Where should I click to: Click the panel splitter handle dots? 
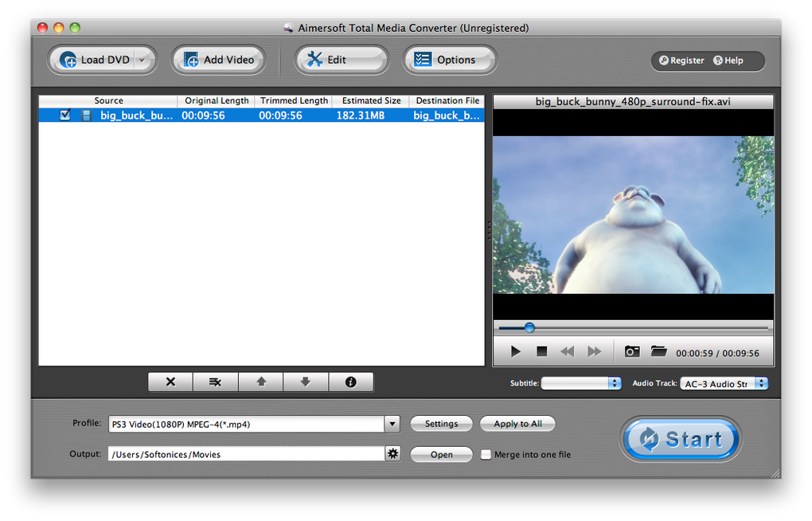tap(489, 231)
